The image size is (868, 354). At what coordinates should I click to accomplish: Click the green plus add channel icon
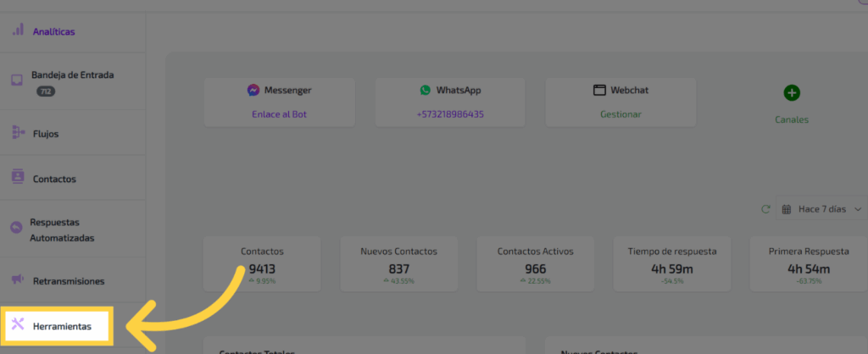pos(792,93)
